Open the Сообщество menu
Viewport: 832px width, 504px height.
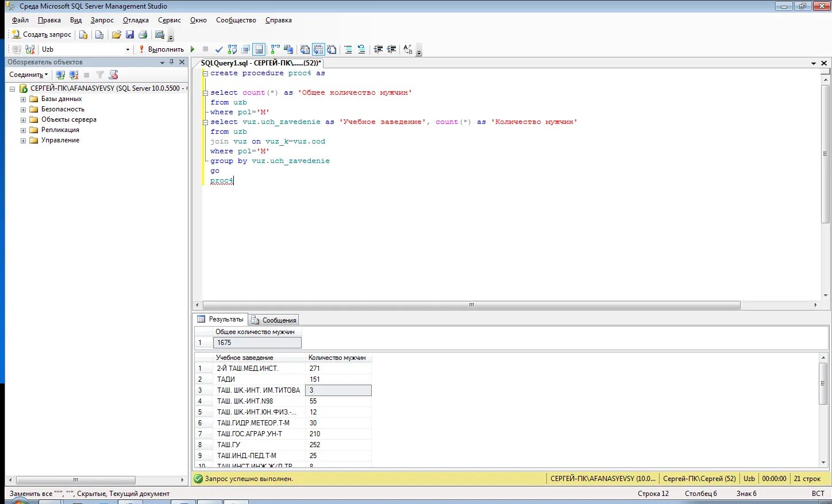pos(236,20)
